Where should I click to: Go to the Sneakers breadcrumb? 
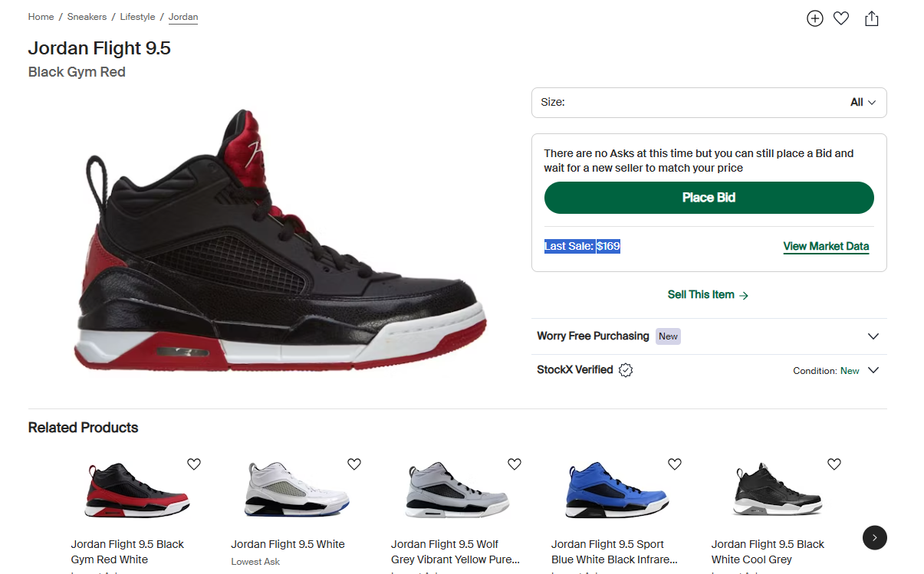[87, 17]
